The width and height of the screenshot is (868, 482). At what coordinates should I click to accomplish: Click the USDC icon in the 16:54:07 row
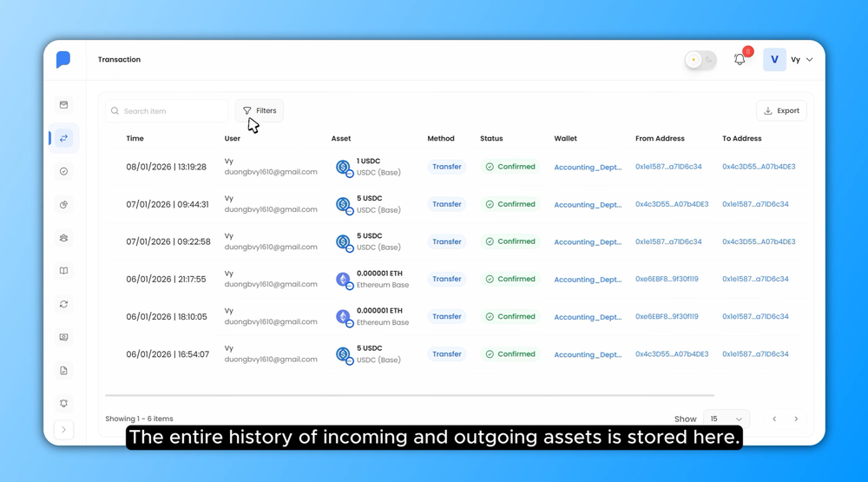(x=344, y=354)
